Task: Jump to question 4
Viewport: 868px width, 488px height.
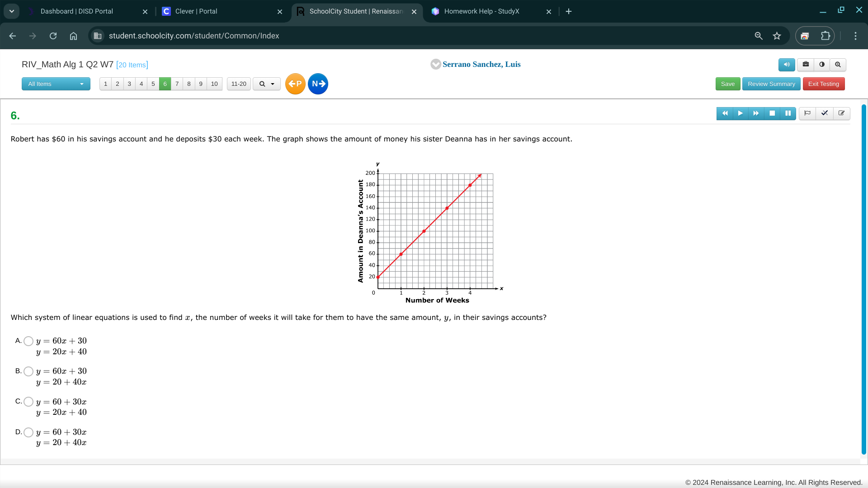Action: tap(141, 84)
